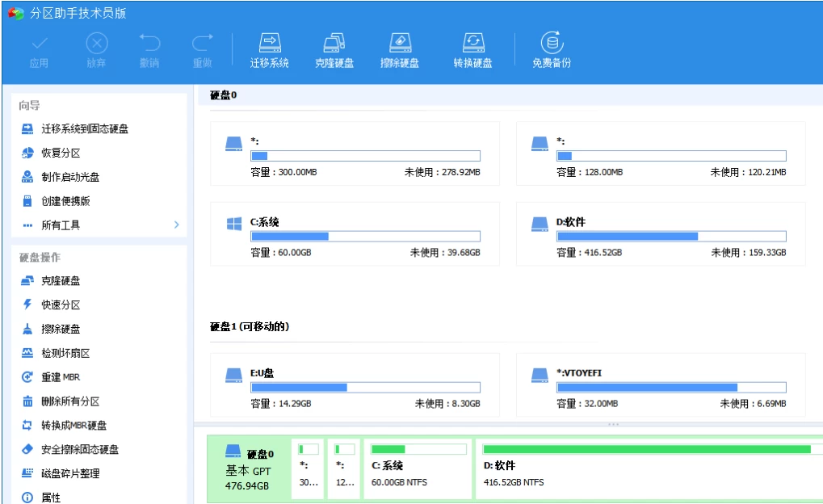823x504 pixels.
Task: Click the D:软件 usage bar
Action: pyautogui.click(x=671, y=236)
